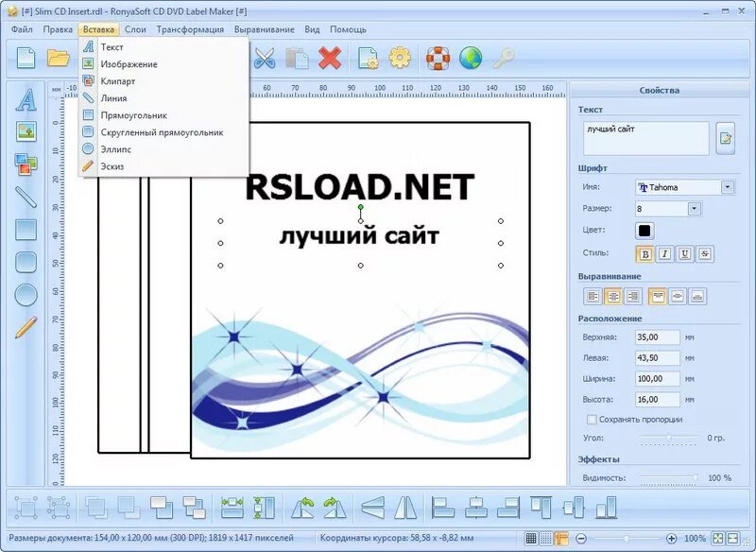Pick the black font color swatch
The width and height of the screenshot is (756, 552).
point(644,231)
